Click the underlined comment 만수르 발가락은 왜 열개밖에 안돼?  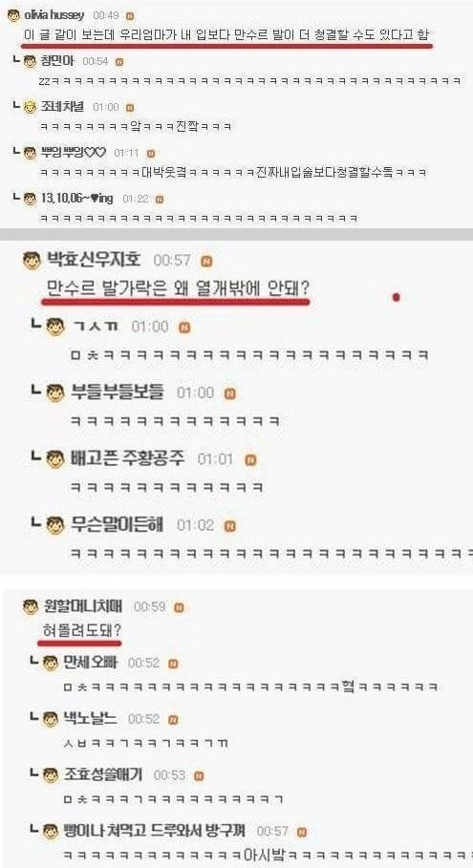(179, 288)
